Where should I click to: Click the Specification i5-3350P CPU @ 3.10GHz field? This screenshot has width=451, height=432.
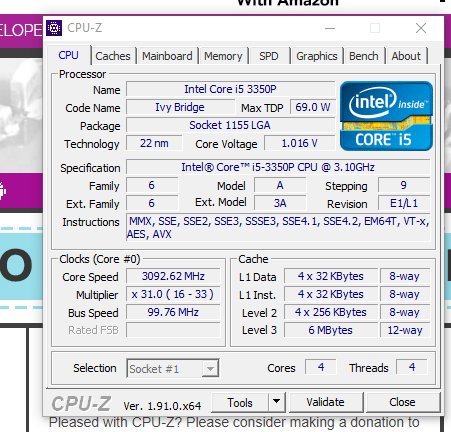(278, 167)
